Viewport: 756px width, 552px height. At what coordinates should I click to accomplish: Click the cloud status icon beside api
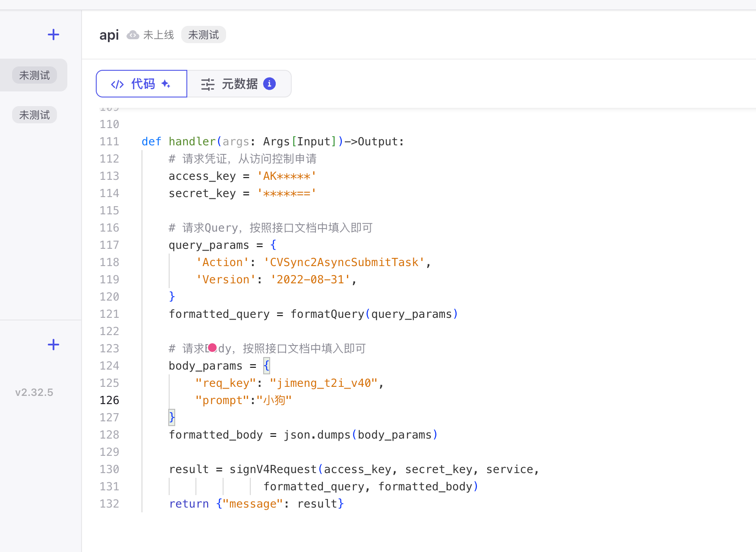point(133,35)
